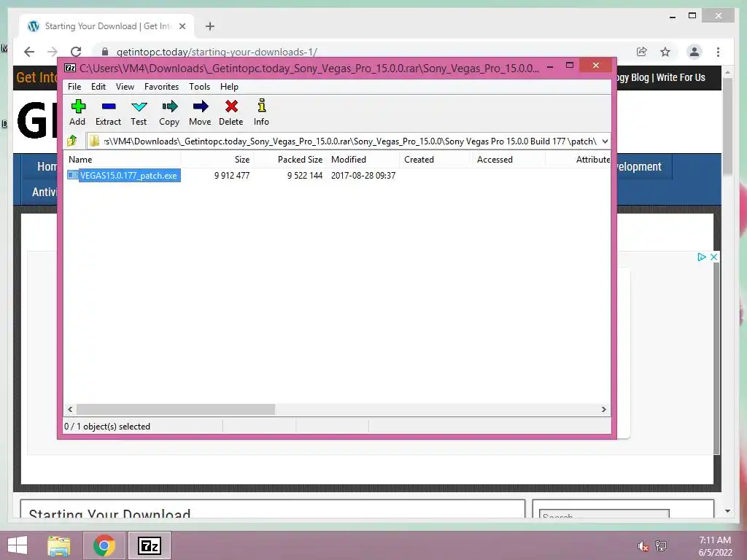Click Chrome forward navigation arrow
This screenshot has height=560, width=747.
tap(53, 52)
